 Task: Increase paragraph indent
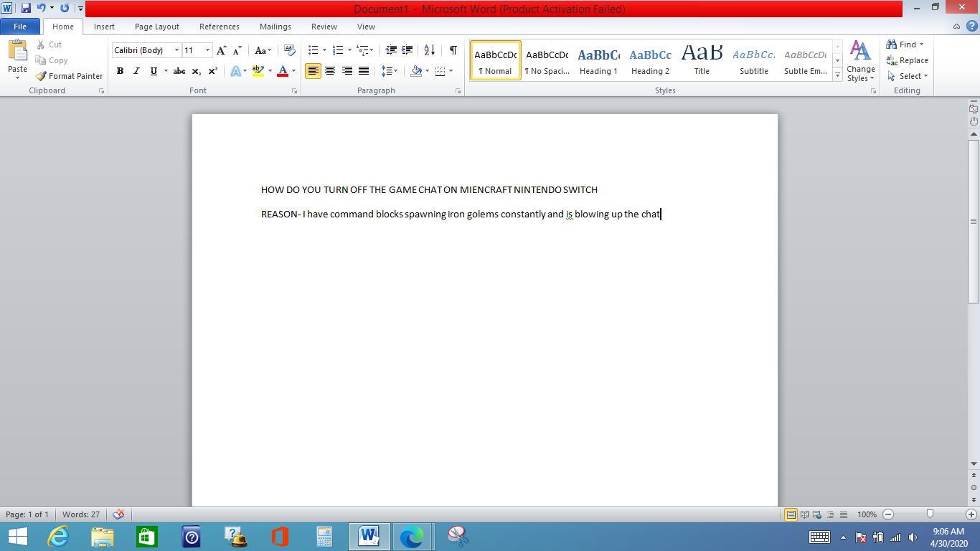click(407, 50)
